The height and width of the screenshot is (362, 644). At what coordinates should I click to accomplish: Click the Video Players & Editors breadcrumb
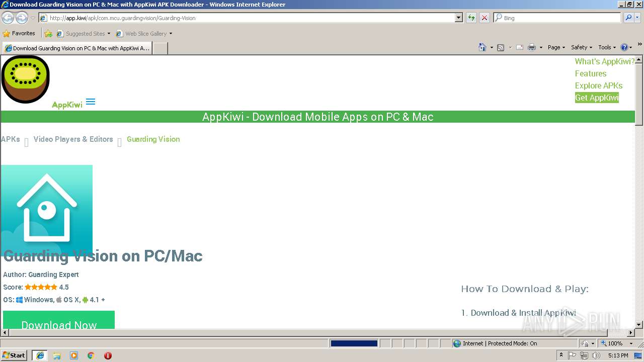tap(73, 139)
